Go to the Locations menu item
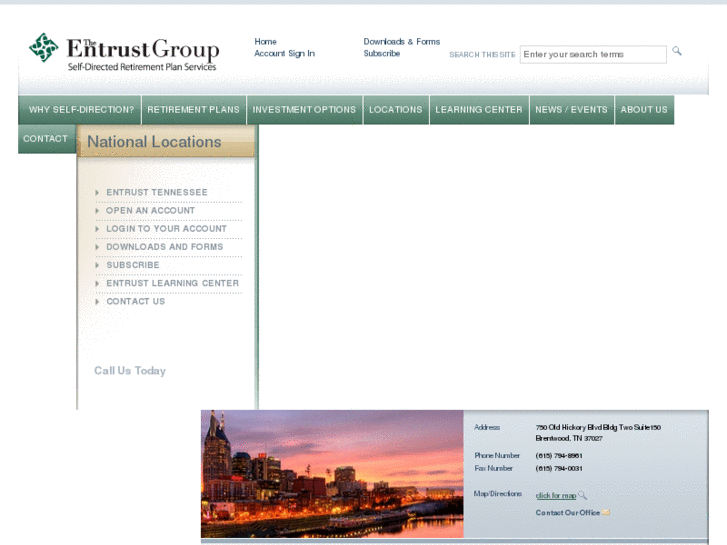727x545 pixels. [396, 110]
